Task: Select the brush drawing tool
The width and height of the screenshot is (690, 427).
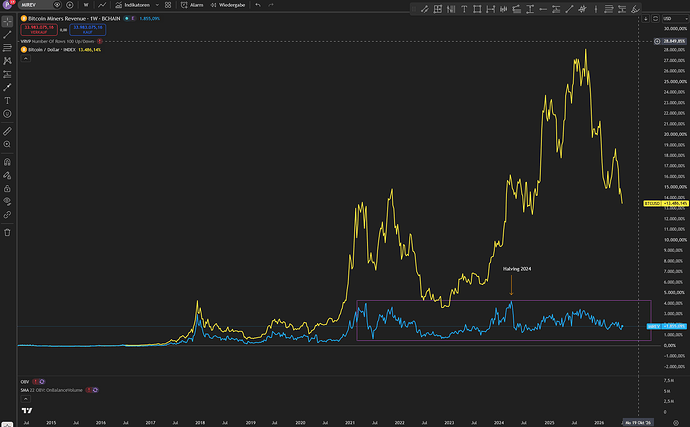Action: click(7, 87)
